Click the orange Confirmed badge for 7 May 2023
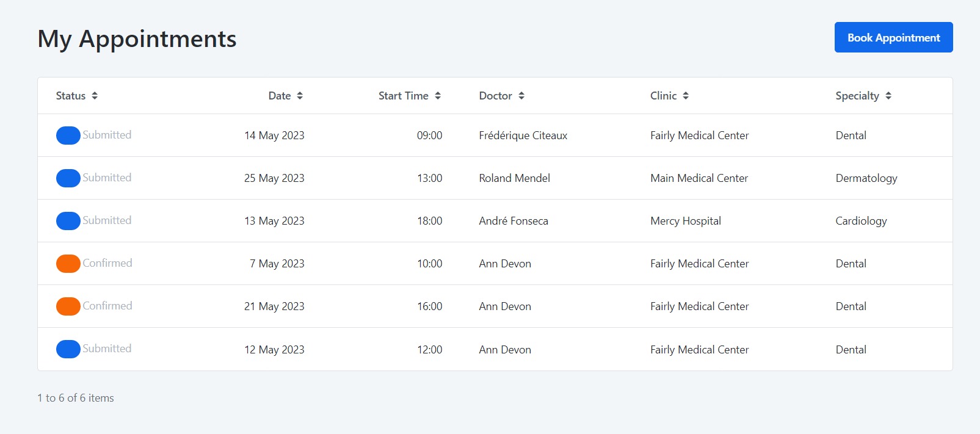 [x=68, y=264]
